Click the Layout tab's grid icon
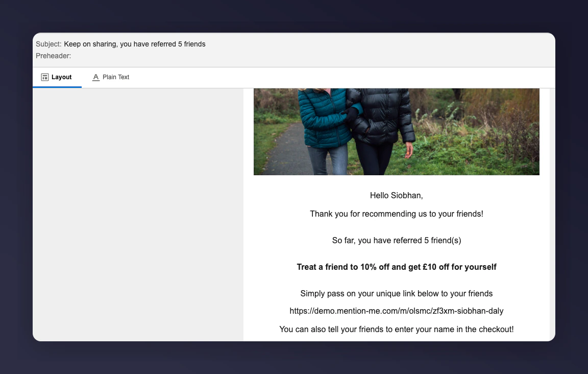 [45, 77]
